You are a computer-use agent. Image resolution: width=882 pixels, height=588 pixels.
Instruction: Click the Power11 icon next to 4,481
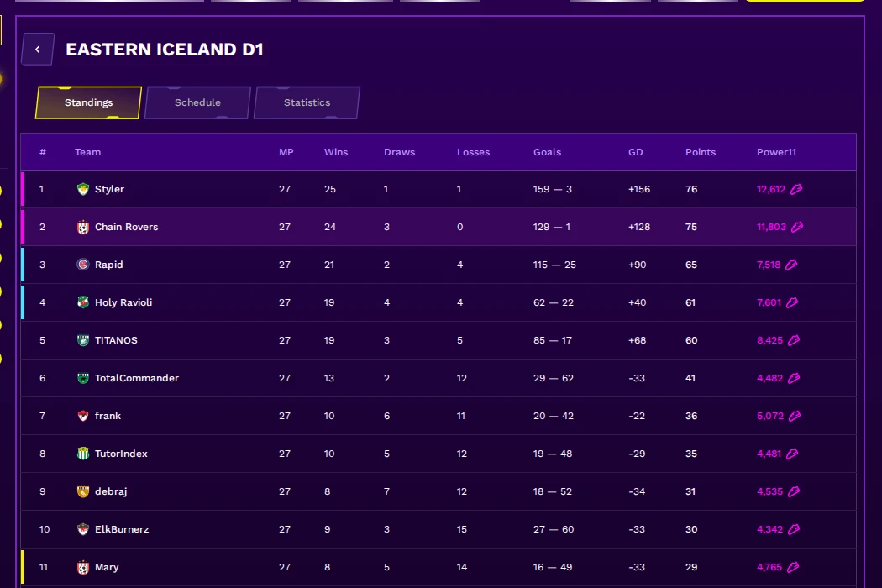[x=792, y=454]
